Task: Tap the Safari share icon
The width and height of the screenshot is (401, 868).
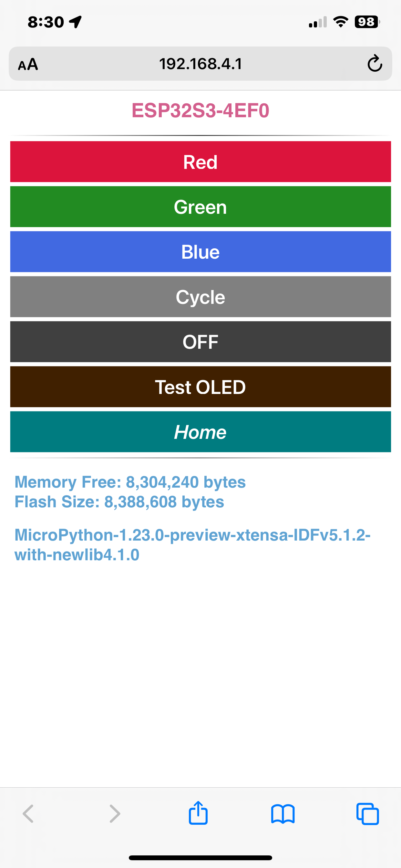Action: (x=198, y=813)
